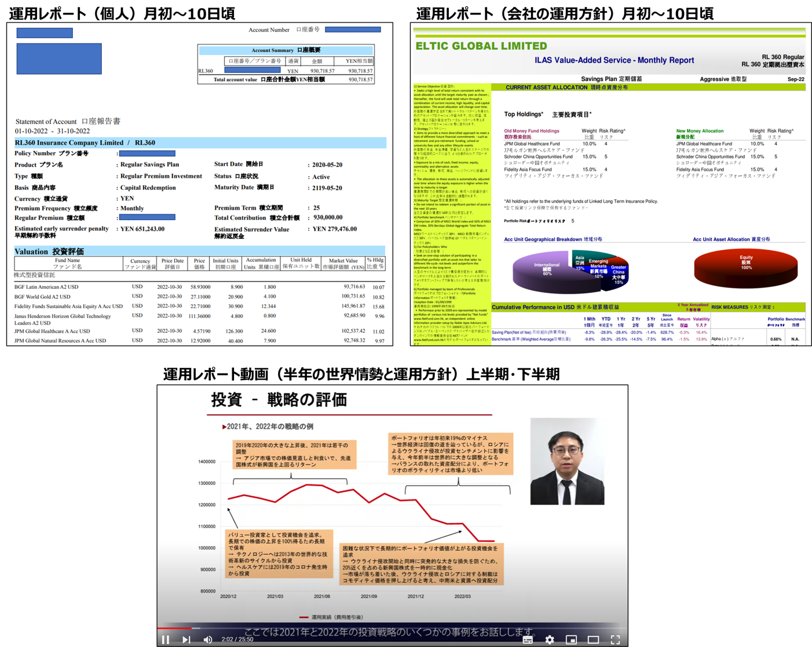Screen dimensions: 812x647
Task: Click the New Money Allocation heading
Action: (700, 131)
